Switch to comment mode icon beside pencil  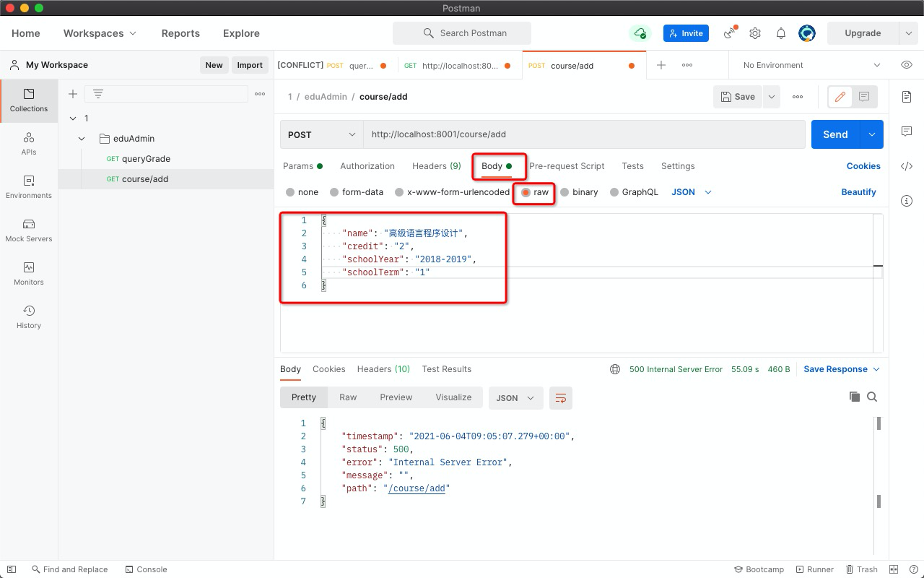tap(864, 97)
